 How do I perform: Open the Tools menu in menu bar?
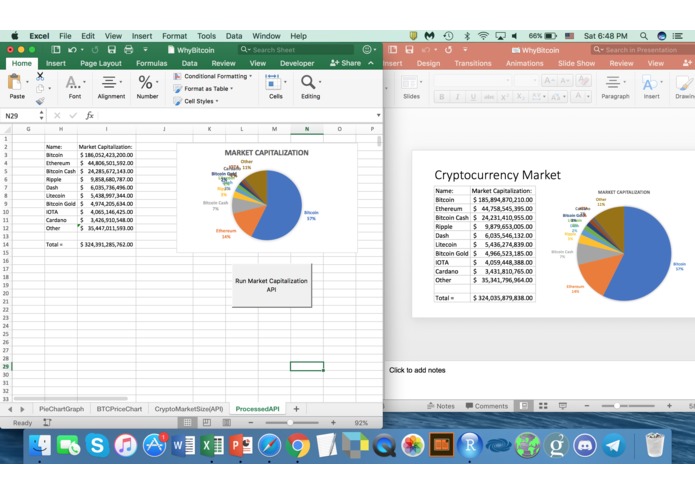(x=207, y=36)
